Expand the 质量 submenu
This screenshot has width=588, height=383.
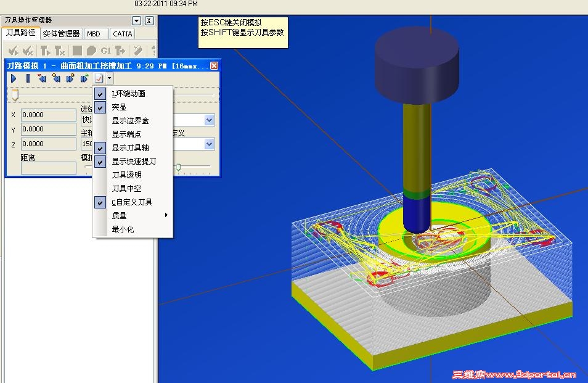coord(133,216)
